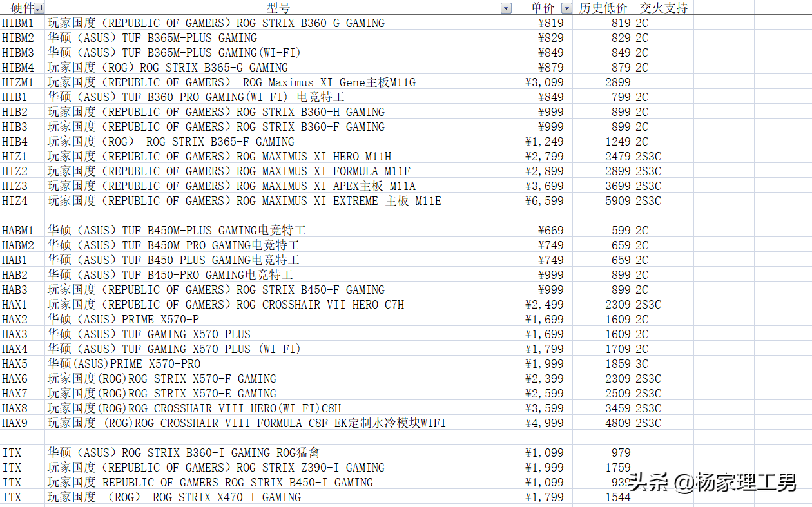812x507 pixels.
Task: Click ROG CROSSHAIR VII HERO C7H cell
Action: point(278,305)
